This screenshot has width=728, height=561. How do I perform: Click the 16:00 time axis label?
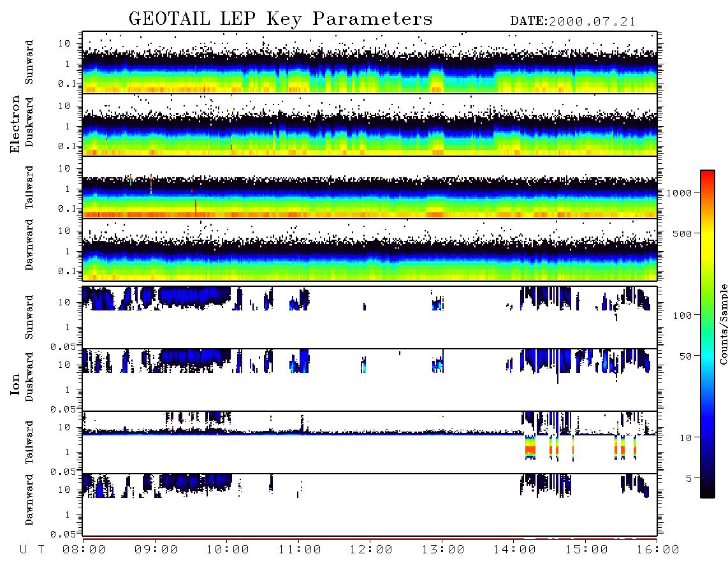tap(658, 550)
